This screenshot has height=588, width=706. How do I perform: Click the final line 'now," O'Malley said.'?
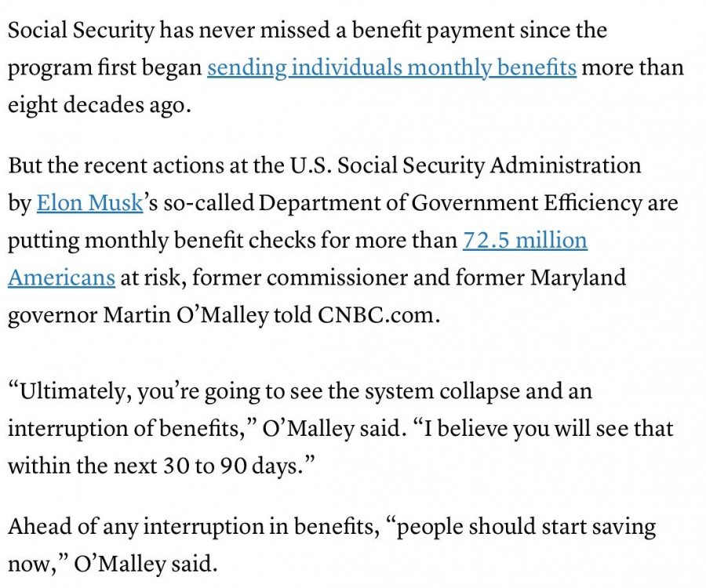coord(111,563)
